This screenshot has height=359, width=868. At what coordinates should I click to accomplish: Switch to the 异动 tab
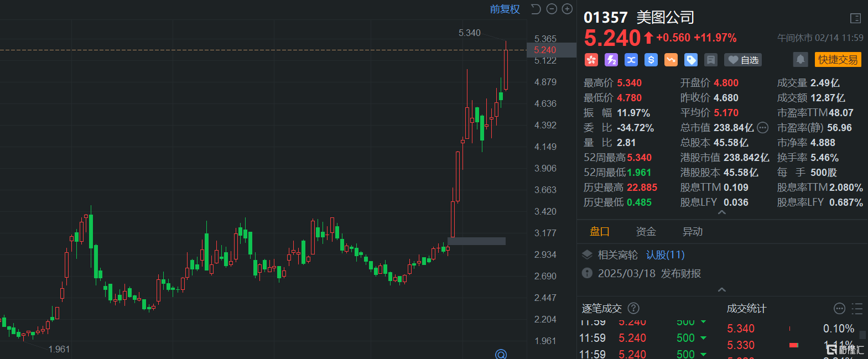coord(692,232)
